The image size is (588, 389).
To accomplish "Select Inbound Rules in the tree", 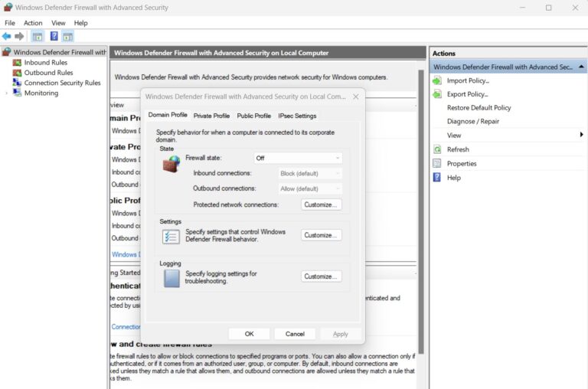I will click(46, 63).
